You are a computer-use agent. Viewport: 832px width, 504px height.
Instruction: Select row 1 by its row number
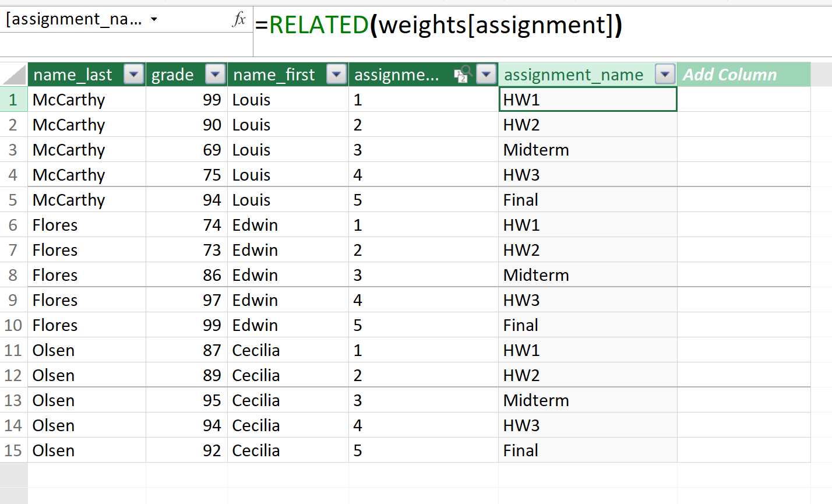tap(13, 100)
